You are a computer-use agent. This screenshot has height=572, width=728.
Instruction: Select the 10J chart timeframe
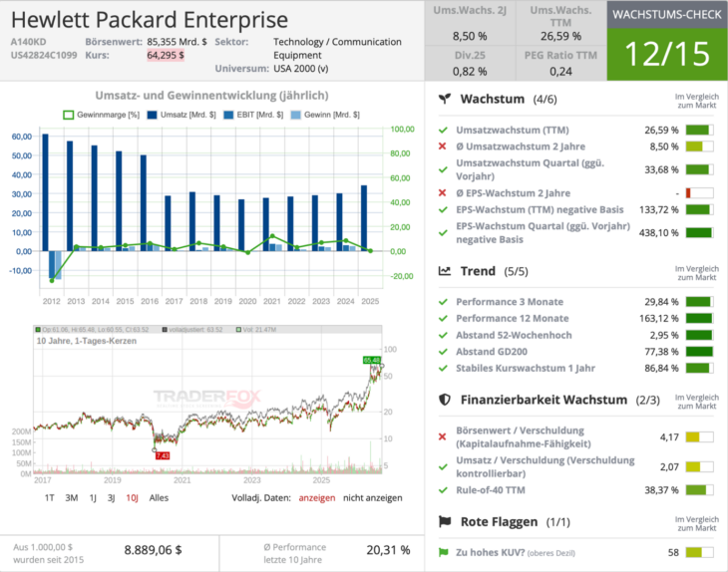point(133,498)
